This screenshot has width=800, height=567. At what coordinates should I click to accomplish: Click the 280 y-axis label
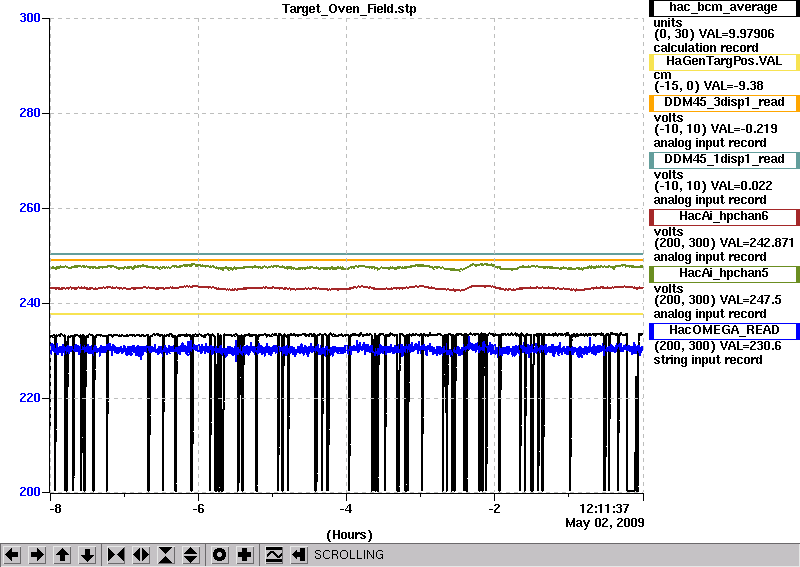[30, 113]
